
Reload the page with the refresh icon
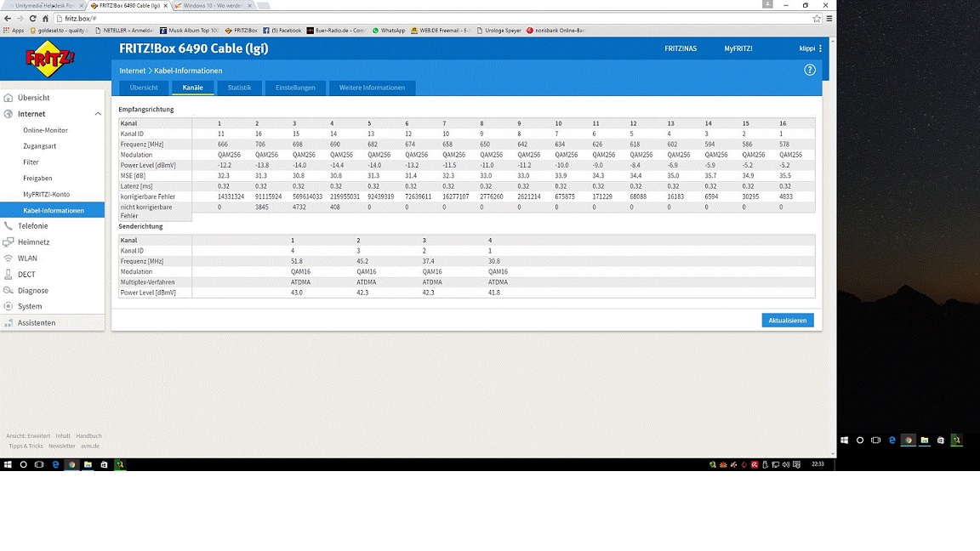32,18
